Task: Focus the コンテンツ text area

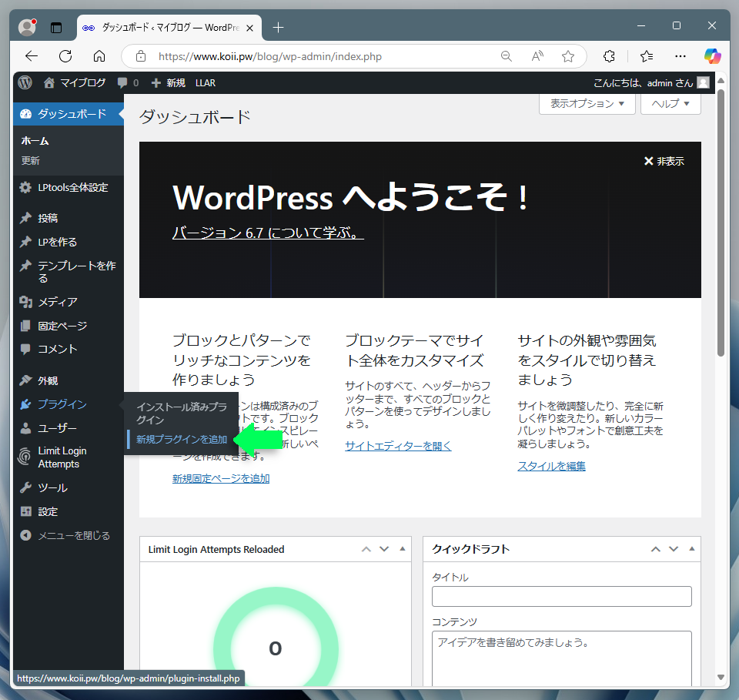Action: point(561,658)
